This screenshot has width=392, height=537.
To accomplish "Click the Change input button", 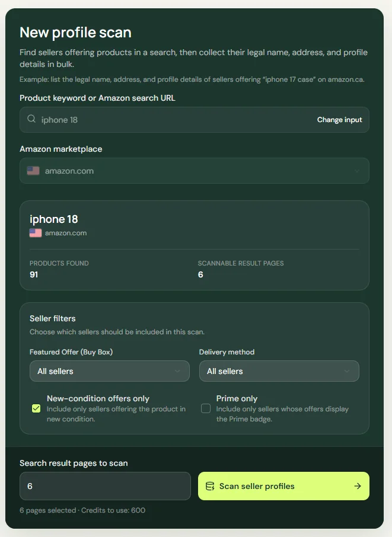I will coord(339,120).
